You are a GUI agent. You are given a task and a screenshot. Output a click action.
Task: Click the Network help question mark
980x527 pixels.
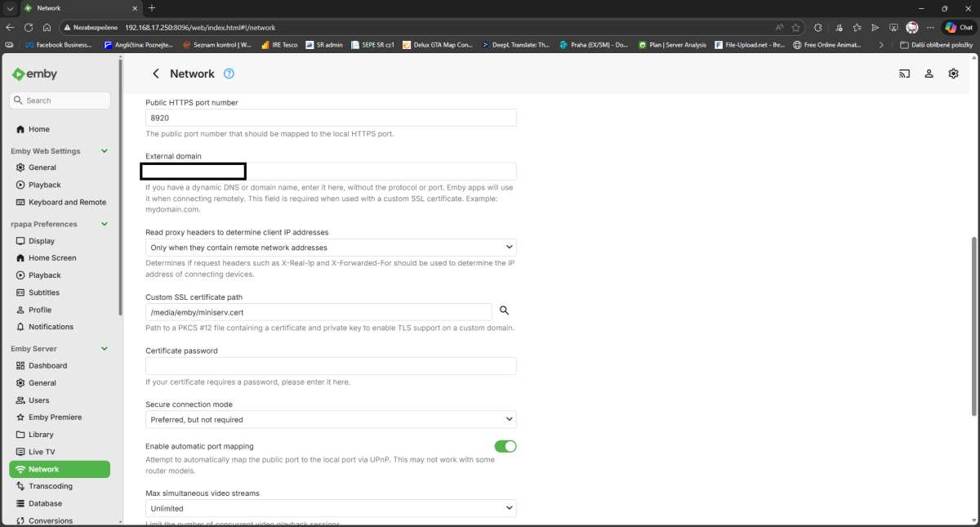point(228,74)
